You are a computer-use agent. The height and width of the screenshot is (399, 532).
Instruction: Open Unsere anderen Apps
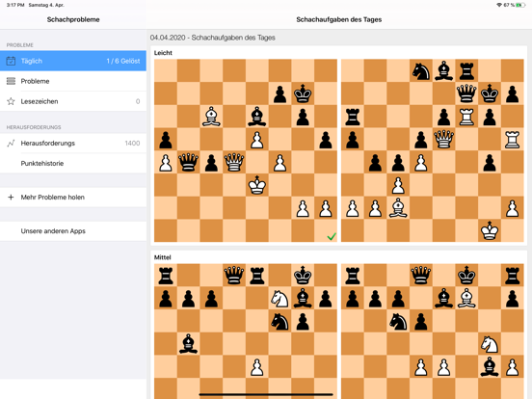tap(73, 231)
